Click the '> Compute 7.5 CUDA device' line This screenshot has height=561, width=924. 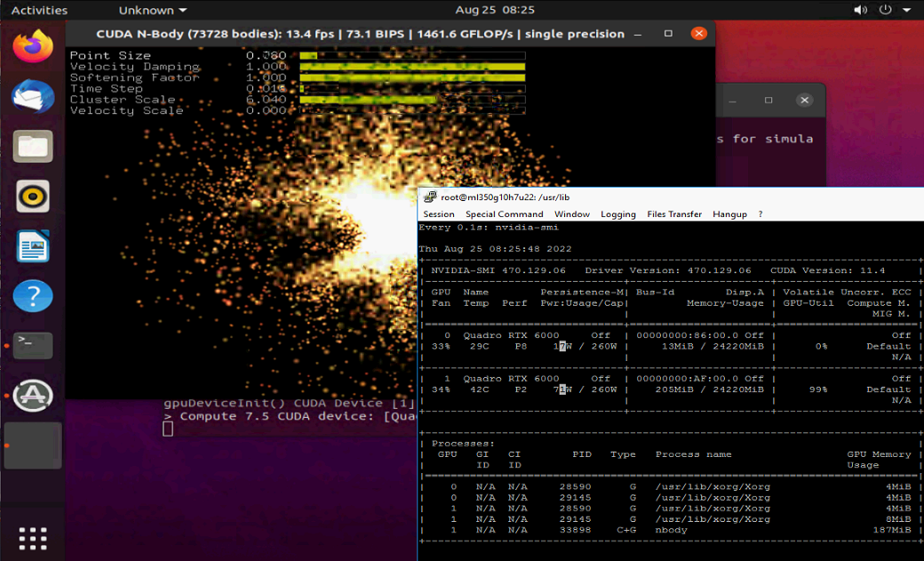coord(290,416)
